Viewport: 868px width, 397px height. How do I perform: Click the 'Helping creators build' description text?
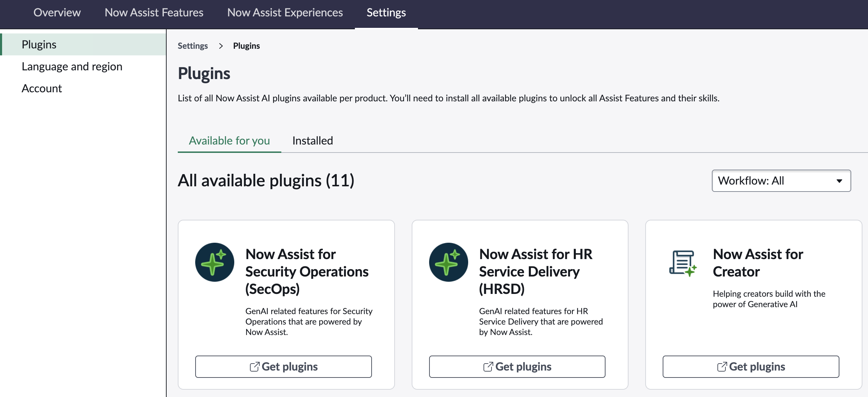click(769, 299)
